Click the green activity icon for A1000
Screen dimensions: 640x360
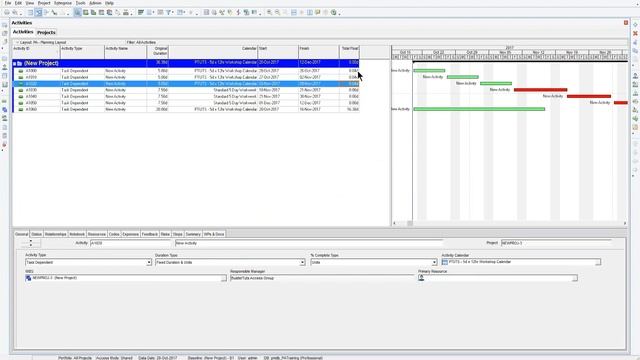click(21, 71)
